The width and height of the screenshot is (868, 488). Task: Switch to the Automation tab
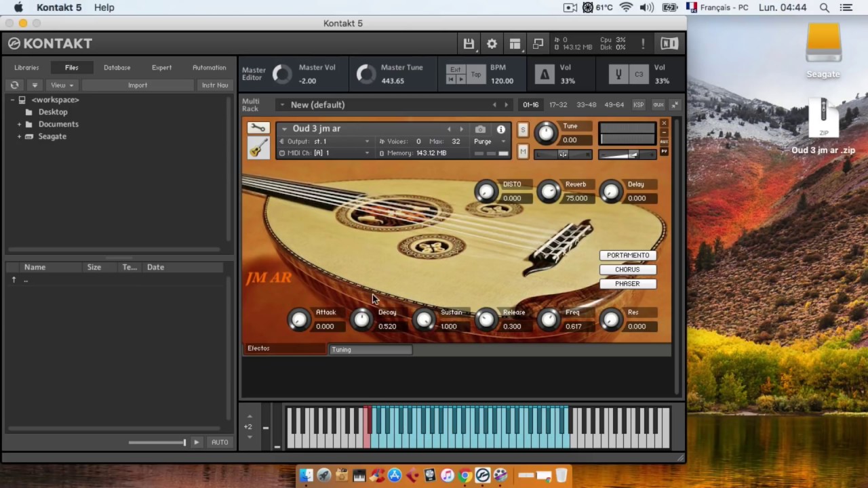209,68
